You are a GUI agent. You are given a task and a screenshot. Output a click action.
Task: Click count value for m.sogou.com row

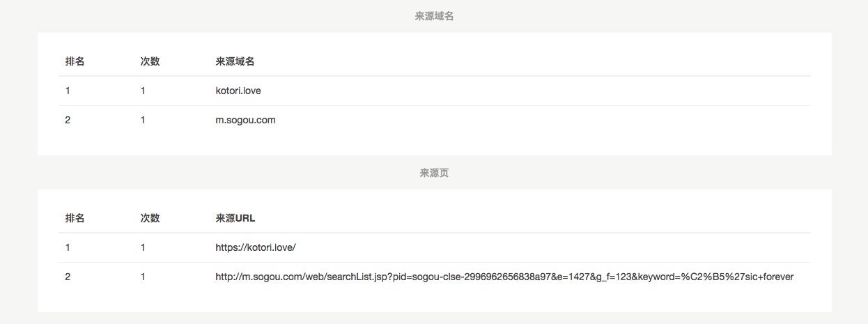tap(143, 120)
